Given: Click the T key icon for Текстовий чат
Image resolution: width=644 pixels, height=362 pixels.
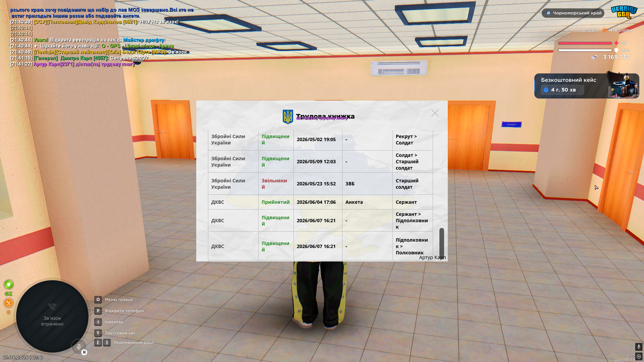Looking at the screenshot, I should pyautogui.click(x=98, y=333).
